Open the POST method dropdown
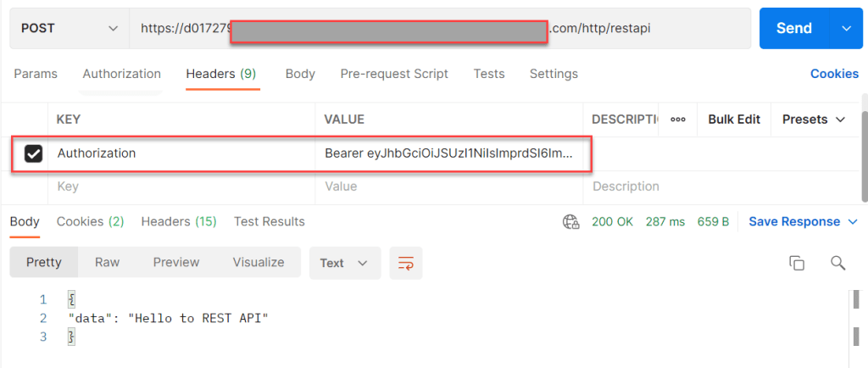This screenshot has height=368, width=868. point(70,29)
